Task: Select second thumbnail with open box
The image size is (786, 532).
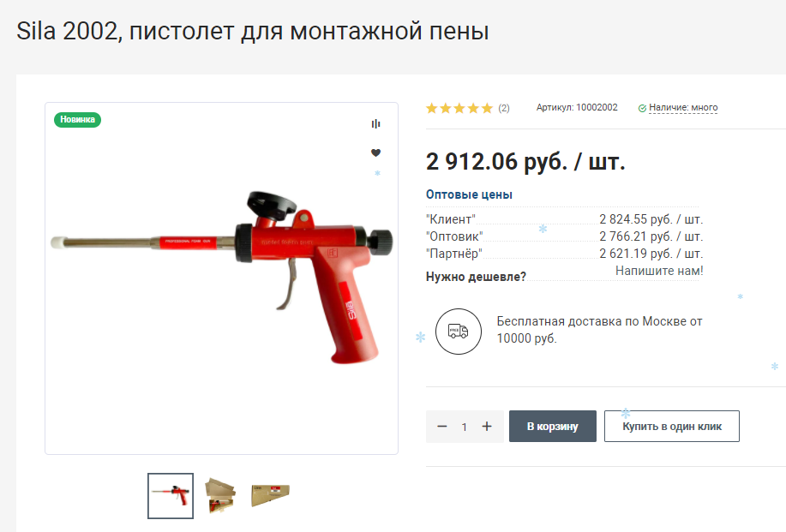Action: tap(220, 496)
